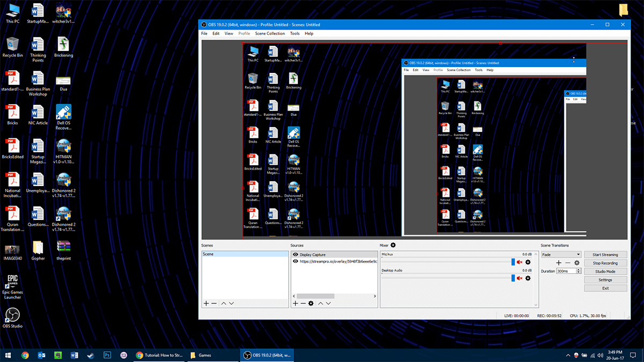This screenshot has height=362, width=644.
Task: Open Photoshop from the taskbar
Action: (107, 355)
